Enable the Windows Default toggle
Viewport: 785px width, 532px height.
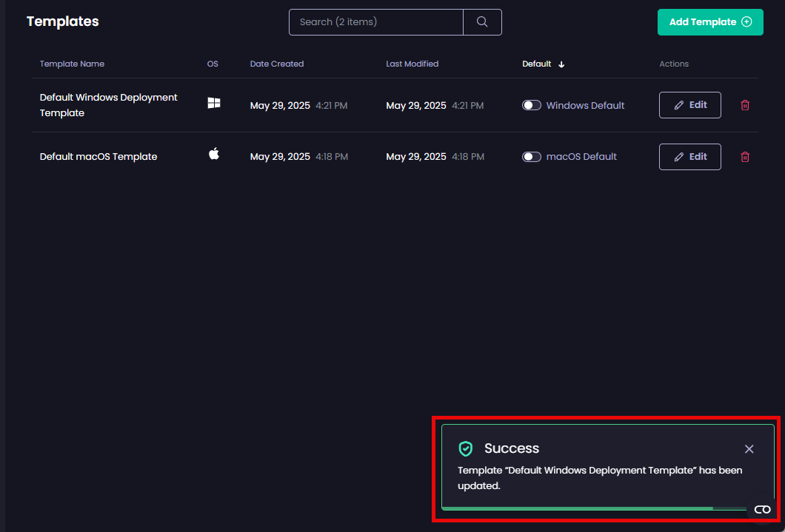point(532,105)
